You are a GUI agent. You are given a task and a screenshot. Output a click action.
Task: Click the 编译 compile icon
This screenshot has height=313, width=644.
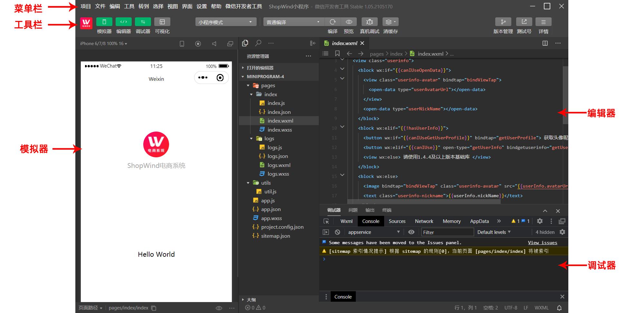pos(332,22)
